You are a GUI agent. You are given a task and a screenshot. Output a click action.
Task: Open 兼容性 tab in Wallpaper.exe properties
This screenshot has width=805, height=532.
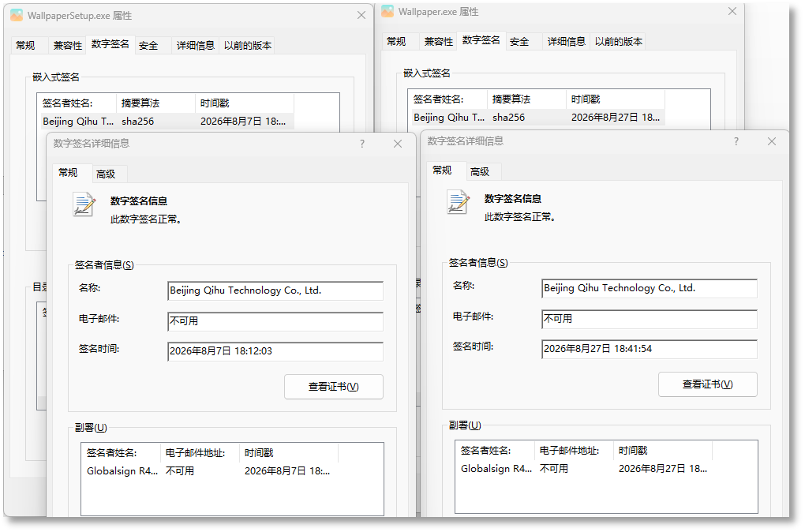(439, 42)
